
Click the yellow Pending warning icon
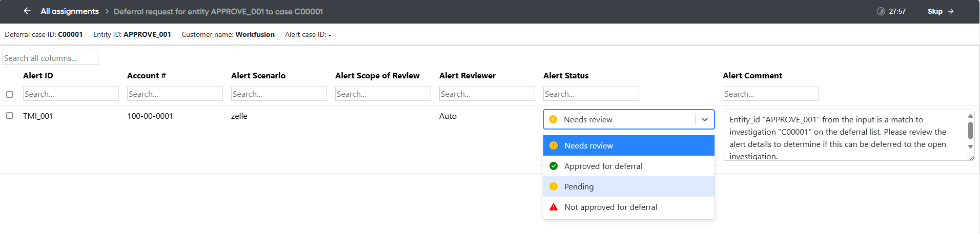(x=554, y=186)
